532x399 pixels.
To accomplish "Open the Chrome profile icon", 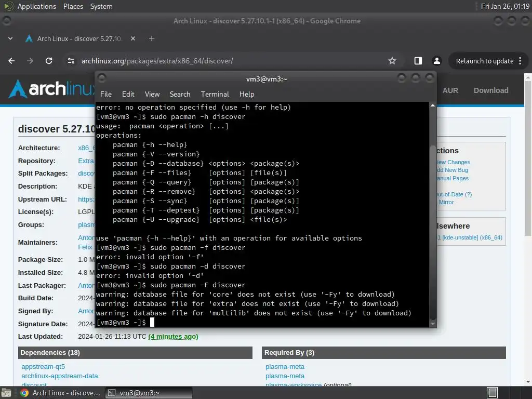I will [x=436, y=61].
